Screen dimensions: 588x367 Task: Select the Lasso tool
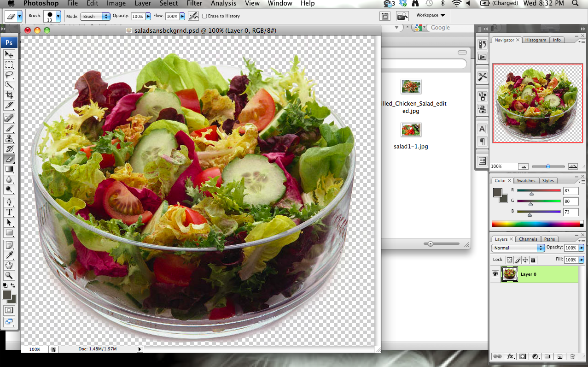coord(9,75)
